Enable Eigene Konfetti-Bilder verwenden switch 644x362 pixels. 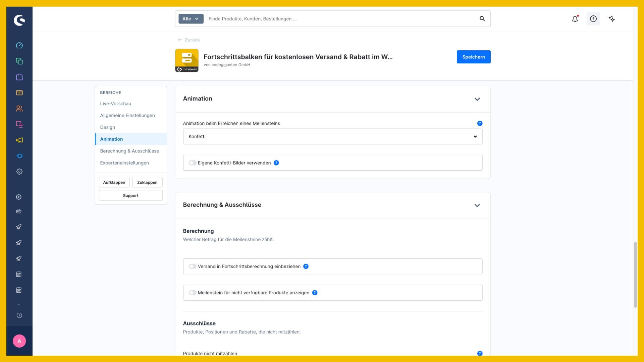(x=193, y=163)
